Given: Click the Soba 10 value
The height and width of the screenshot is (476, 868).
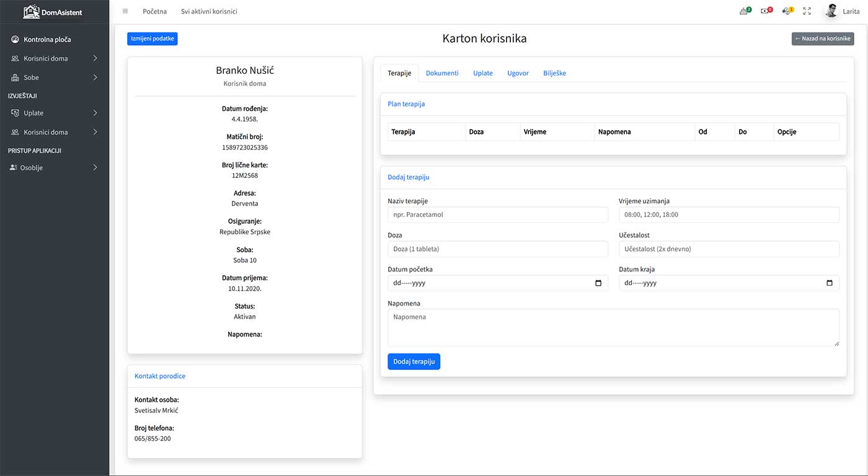Looking at the screenshot, I should click(245, 260).
